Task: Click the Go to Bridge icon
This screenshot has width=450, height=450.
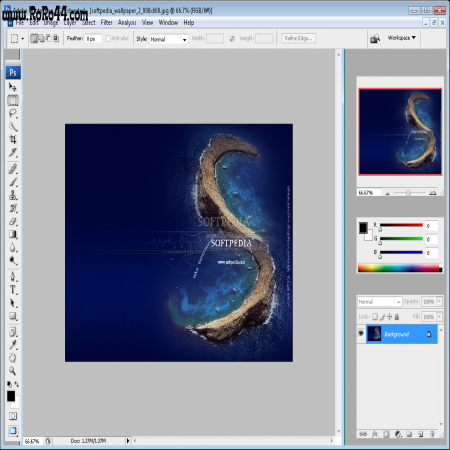Action: 375,39
